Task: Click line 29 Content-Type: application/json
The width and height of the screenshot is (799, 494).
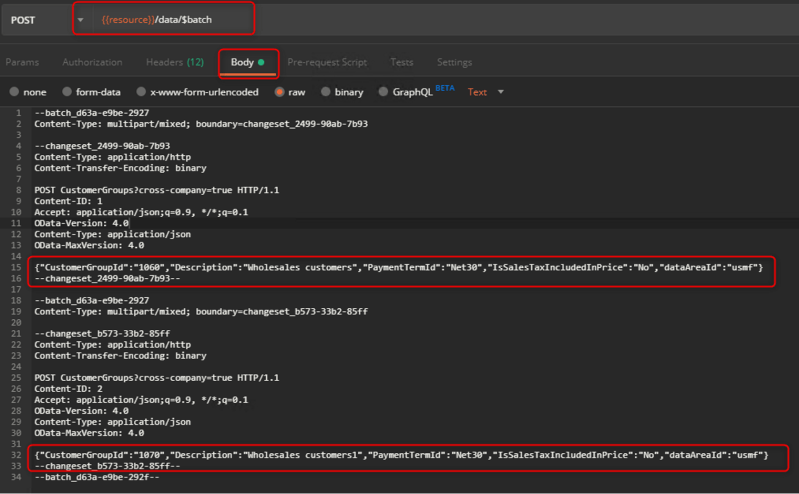Action: coord(113,422)
